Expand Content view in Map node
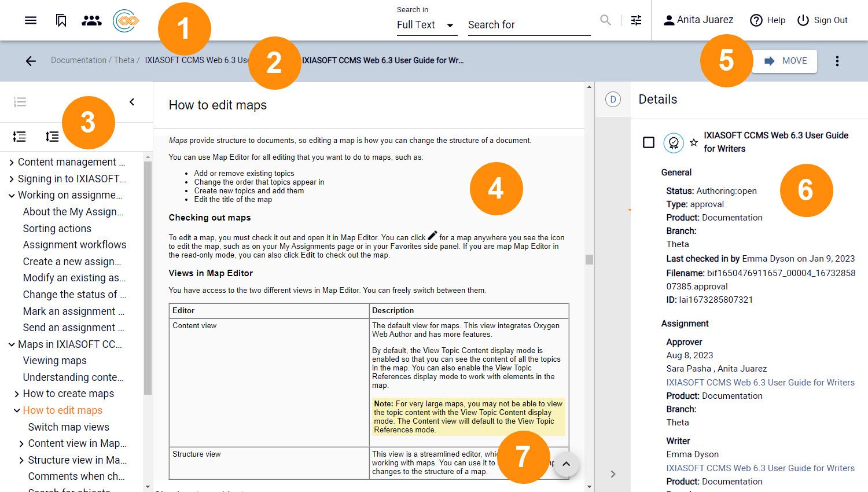Image resolution: width=868 pixels, height=492 pixels. point(21,444)
